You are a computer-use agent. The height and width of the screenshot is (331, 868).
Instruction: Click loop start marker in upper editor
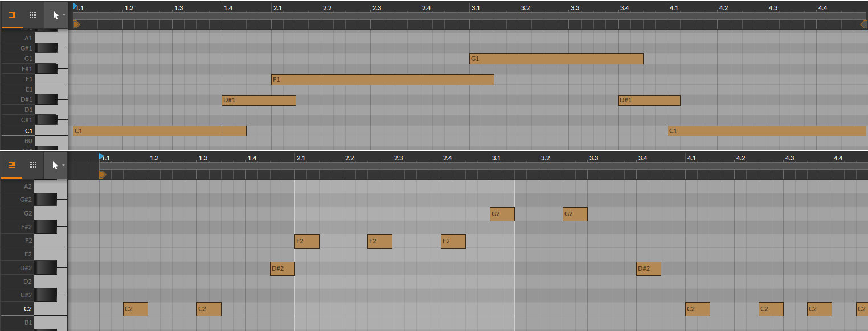point(76,24)
